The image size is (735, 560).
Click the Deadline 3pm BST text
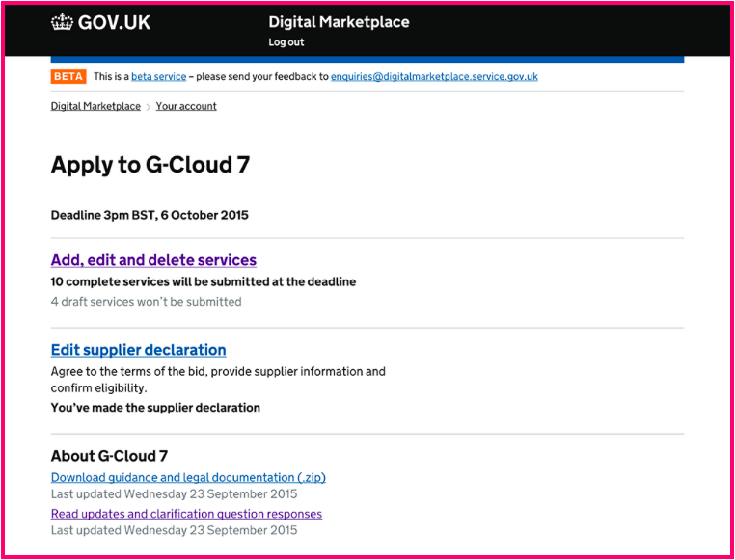tap(150, 215)
